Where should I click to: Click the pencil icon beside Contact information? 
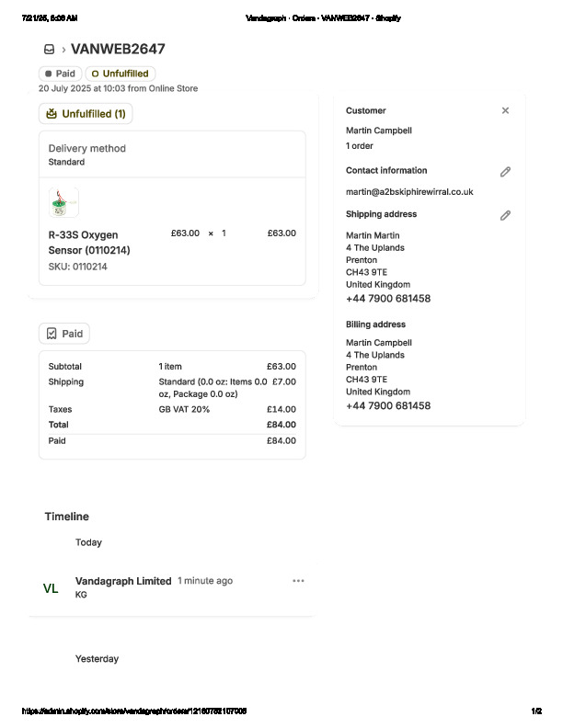click(x=505, y=172)
